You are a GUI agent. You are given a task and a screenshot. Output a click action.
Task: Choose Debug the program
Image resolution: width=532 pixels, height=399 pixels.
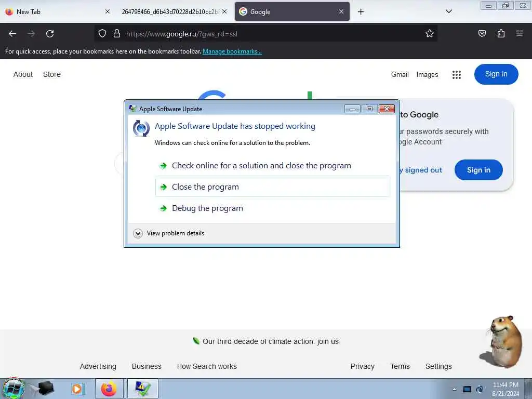pos(272,208)
